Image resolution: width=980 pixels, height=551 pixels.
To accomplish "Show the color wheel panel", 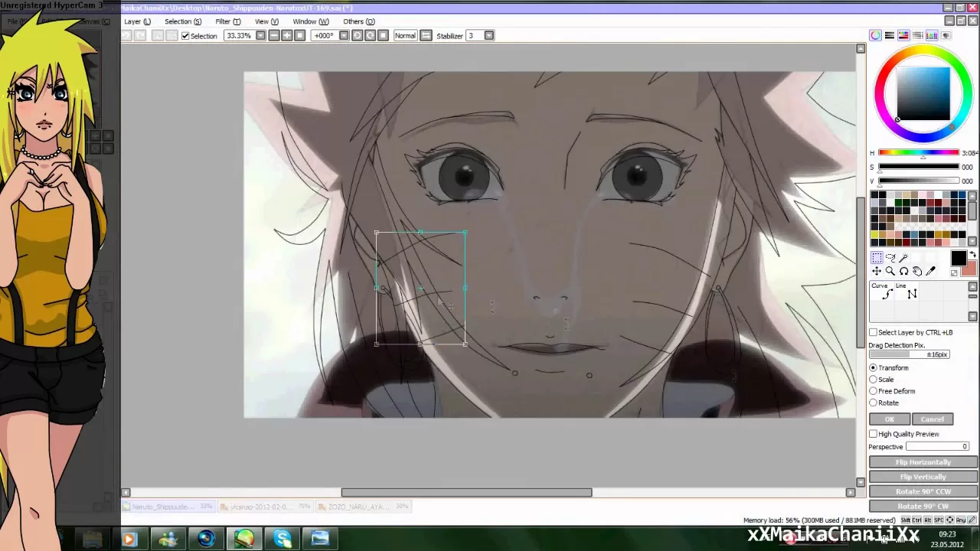I will pyautogui.click(x=875, y=35).
